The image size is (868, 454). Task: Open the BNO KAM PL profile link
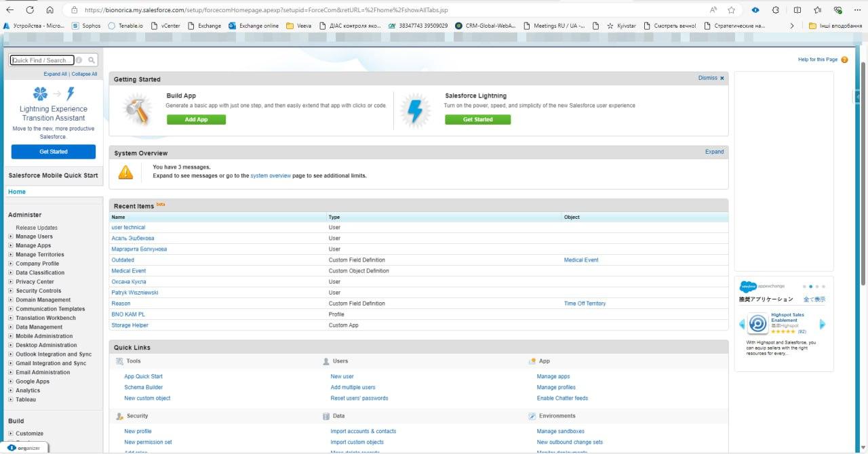click(128, 314)
